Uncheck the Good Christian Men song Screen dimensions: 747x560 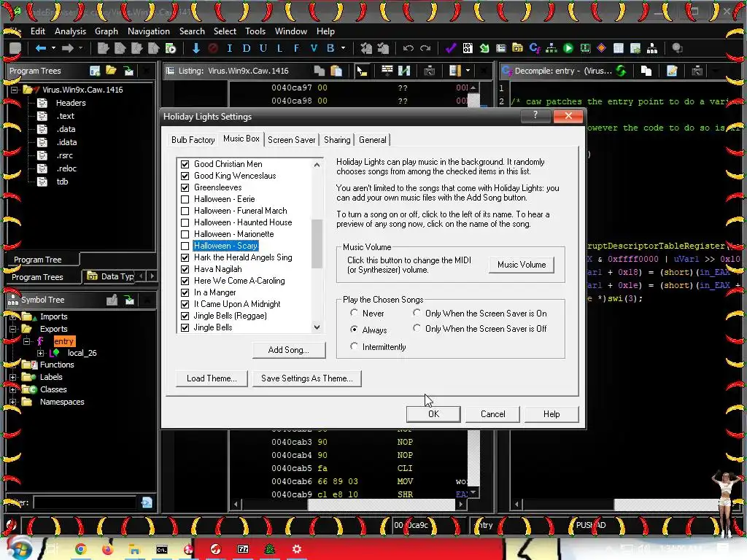click(185, 164)
